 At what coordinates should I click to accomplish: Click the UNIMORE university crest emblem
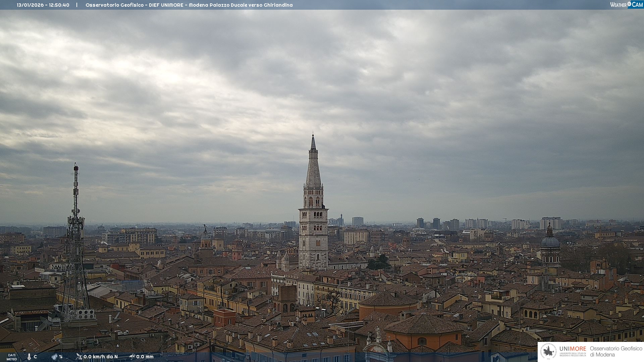pos(548,351)
